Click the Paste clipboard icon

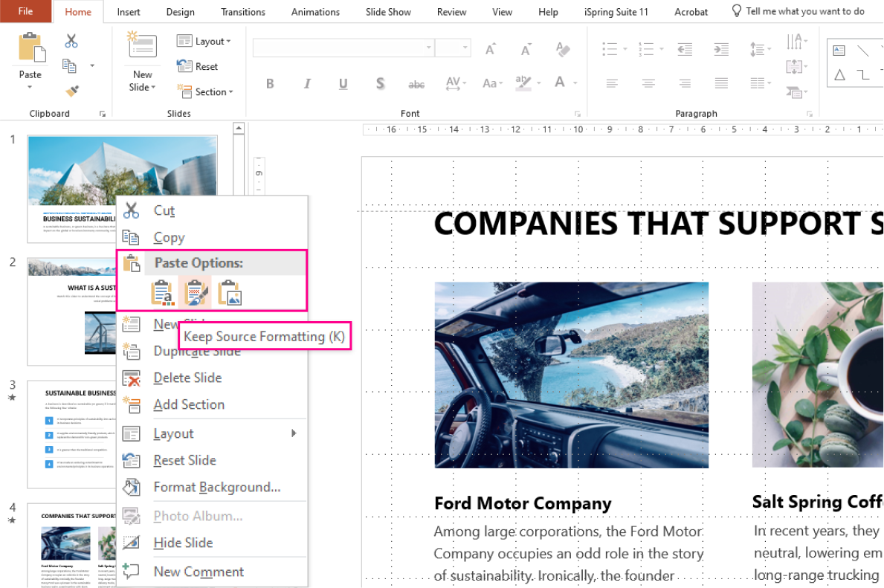pyautogui.click(x=31, y=47)
